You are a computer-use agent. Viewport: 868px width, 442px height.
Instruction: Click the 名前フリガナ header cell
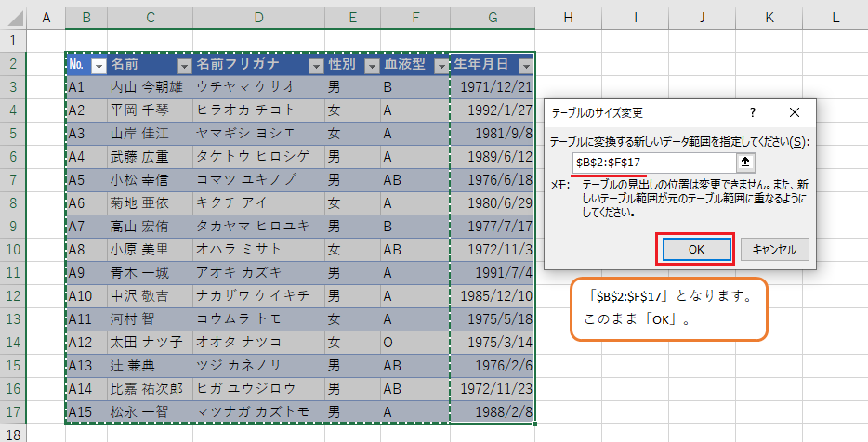pyautogui.click(x=259, y=64)
